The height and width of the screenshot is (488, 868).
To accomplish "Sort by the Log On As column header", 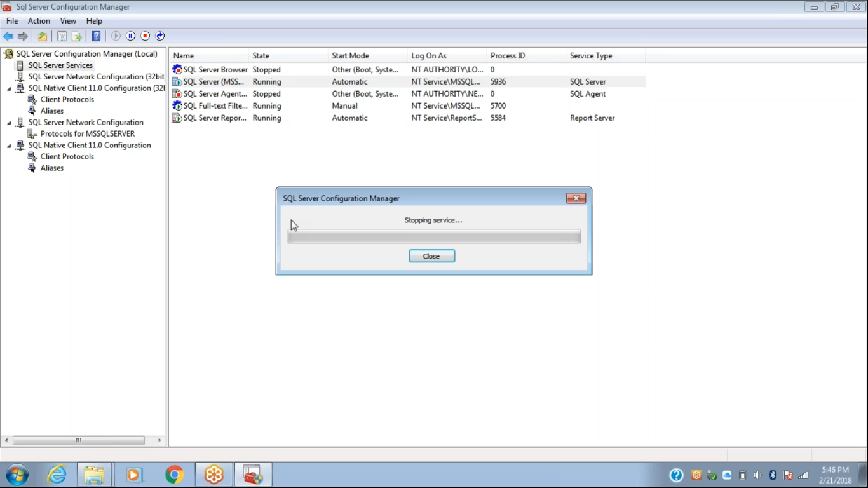I will (x=447, y=56).
